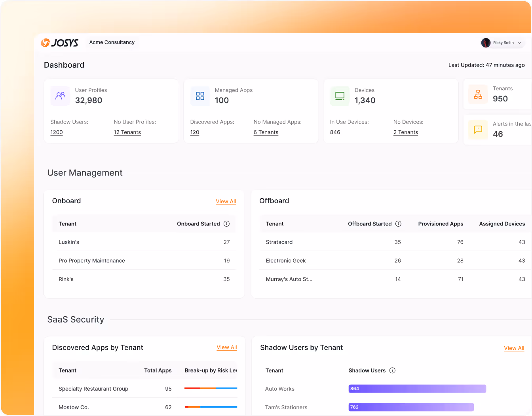Select the Stratacard row in Offboard table
Image resolution: width=532 pixels, height=416 pixels.
279,242
